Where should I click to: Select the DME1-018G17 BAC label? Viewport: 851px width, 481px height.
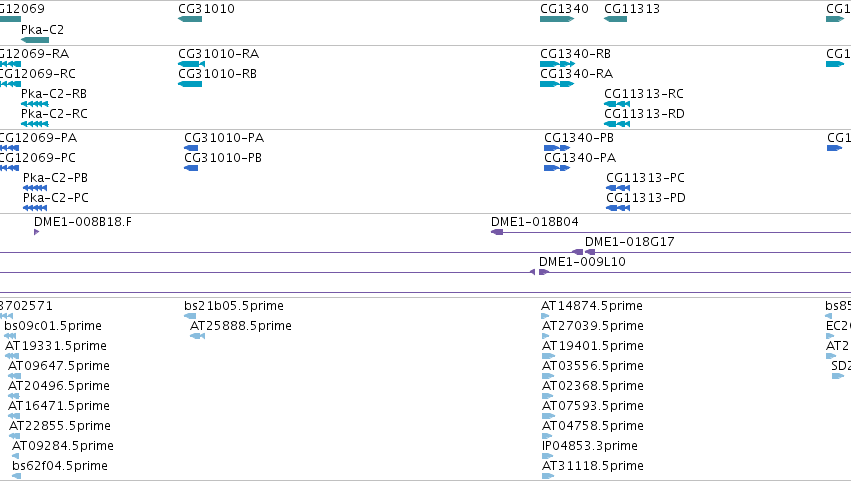630,242
